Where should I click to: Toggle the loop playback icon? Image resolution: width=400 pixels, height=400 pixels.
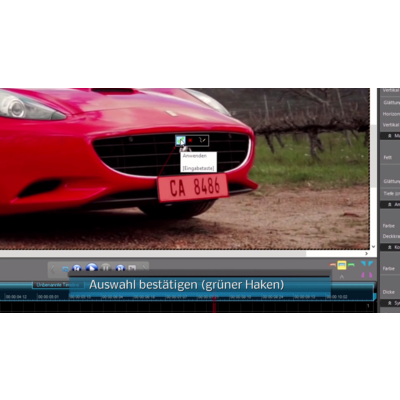click(x=66, y=269)
